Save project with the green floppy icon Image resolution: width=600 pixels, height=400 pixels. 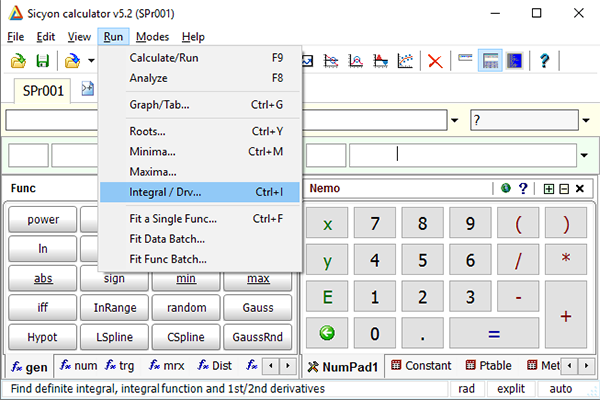(42, 60)
